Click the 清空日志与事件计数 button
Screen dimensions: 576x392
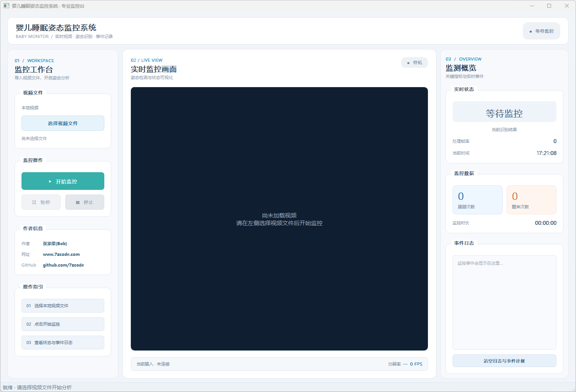coord(504,361)
